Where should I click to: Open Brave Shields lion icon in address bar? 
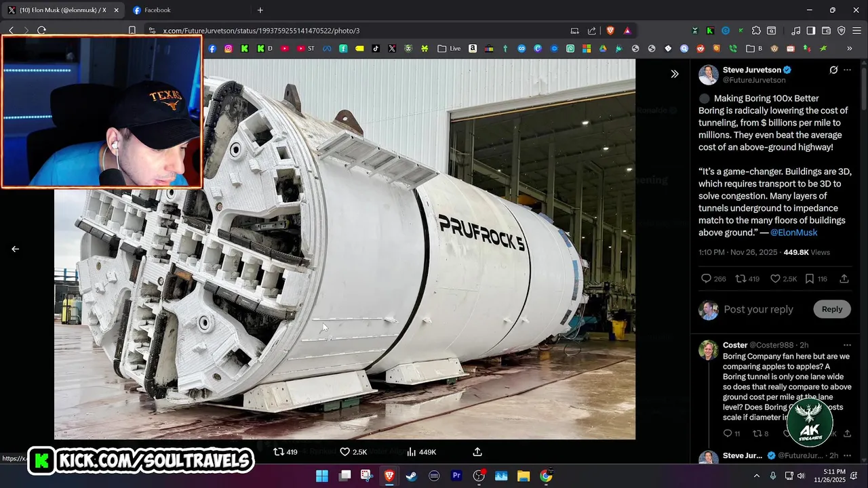(x=610, y=30)
